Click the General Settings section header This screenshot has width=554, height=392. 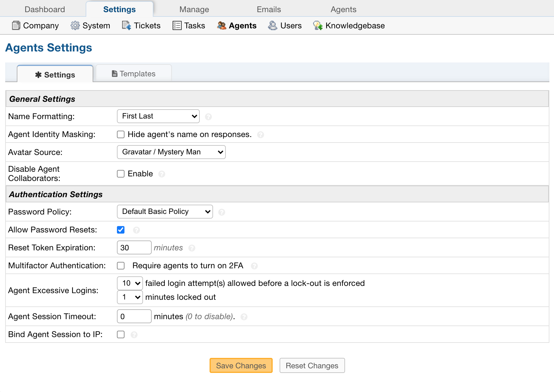tap(277, 99)
